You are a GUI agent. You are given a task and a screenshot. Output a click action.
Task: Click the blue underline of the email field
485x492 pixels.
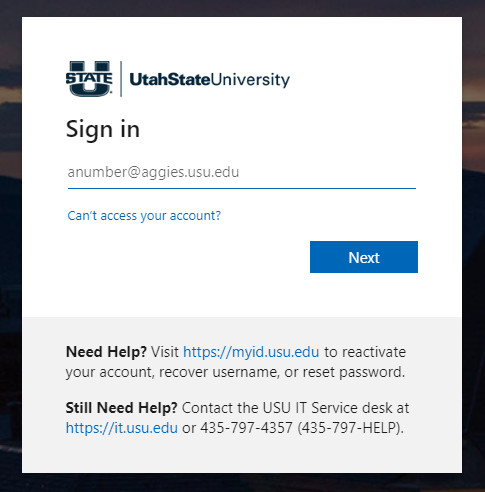[242, 188]
